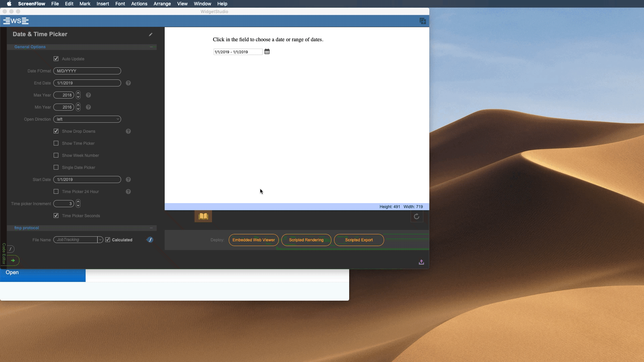The image size is (644, 362).
Task: Click the Scripted Rendering deploy button
Action: pyautogui.click(x=306, y=240)
